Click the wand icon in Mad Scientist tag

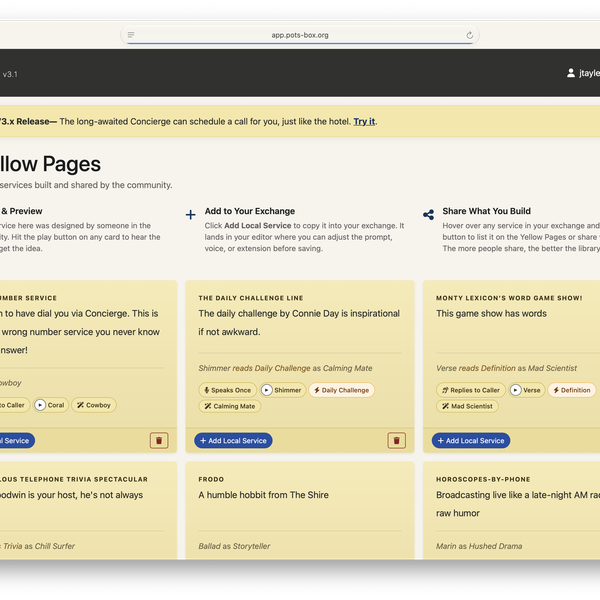[445, 406]
